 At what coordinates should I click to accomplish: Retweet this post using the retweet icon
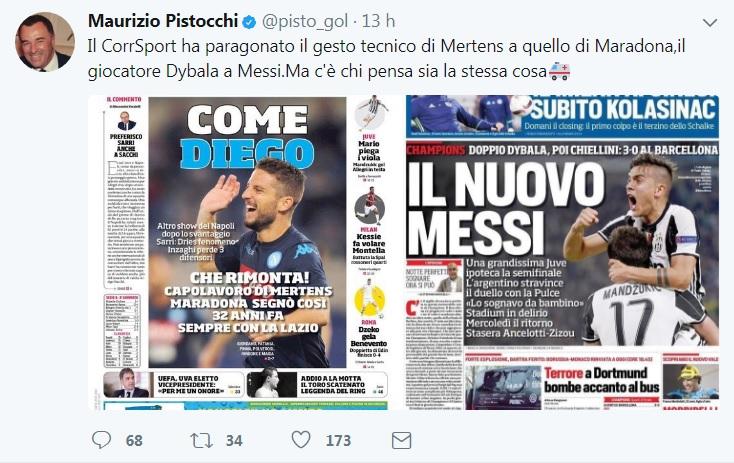[x=201, y=440]
